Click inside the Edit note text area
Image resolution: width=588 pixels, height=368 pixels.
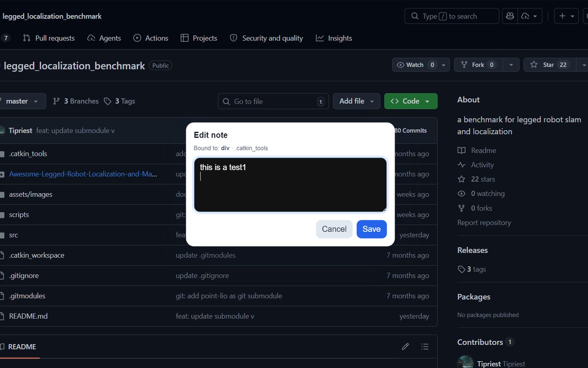click(x=290, y=185)
